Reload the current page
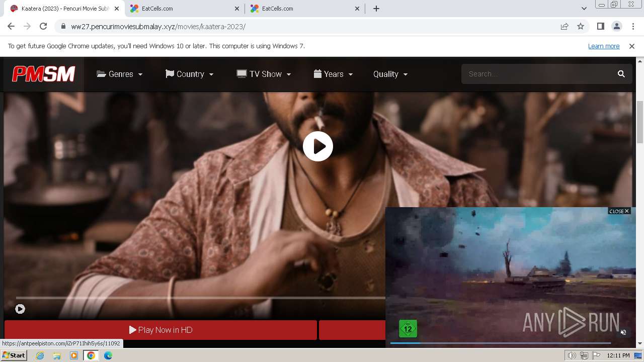Viewport: 644px width, 362px height. [43, 27]
